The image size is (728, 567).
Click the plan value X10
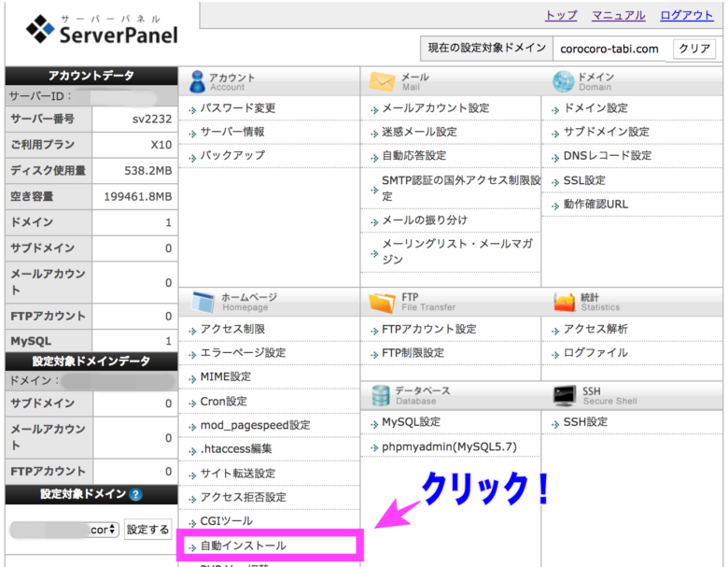pos(161,145)
